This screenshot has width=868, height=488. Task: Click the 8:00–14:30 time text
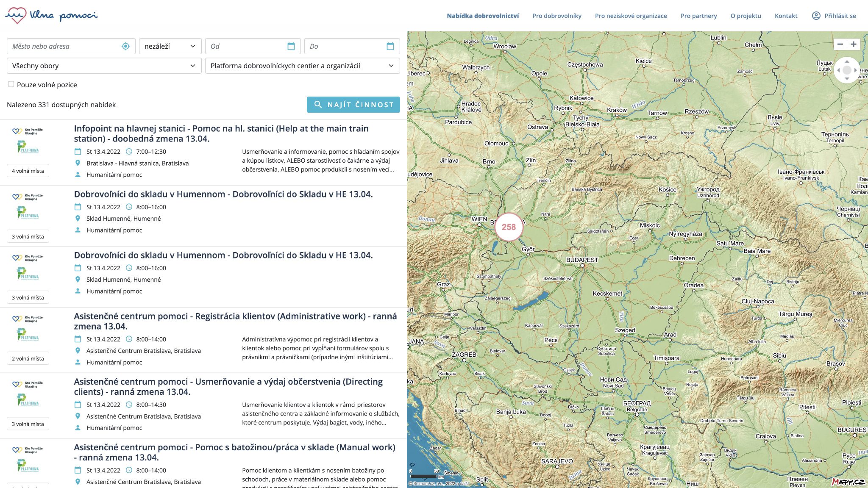point(151,405)
